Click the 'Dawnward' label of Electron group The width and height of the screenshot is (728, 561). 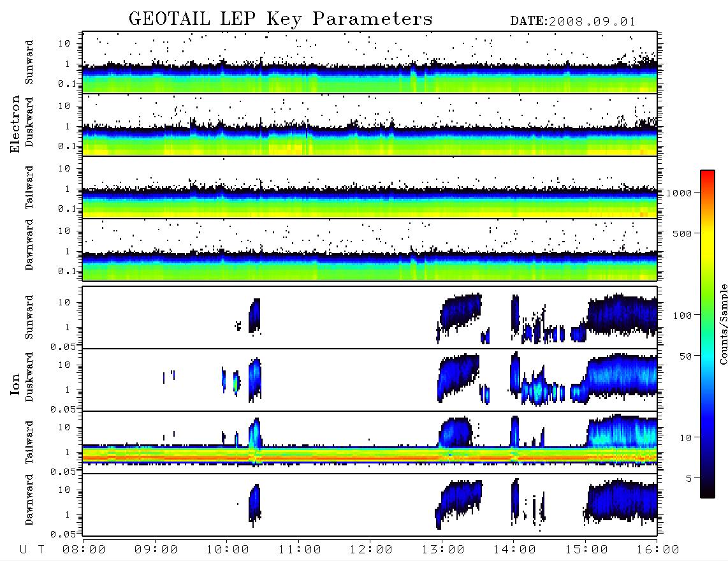[x=29, y=245]
